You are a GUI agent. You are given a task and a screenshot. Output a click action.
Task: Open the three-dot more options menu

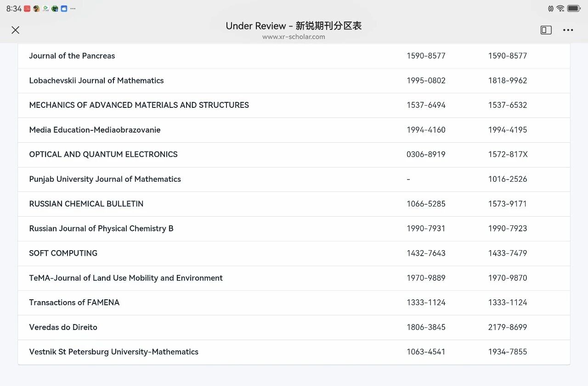click(x=568, y=30)
